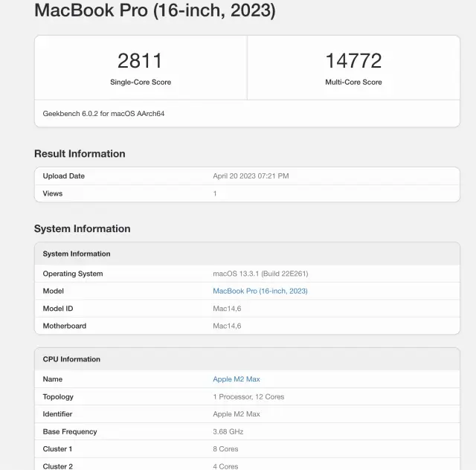Click the large System Information section heading
This screenshot has height=470, width=476.
coord(82,229)
